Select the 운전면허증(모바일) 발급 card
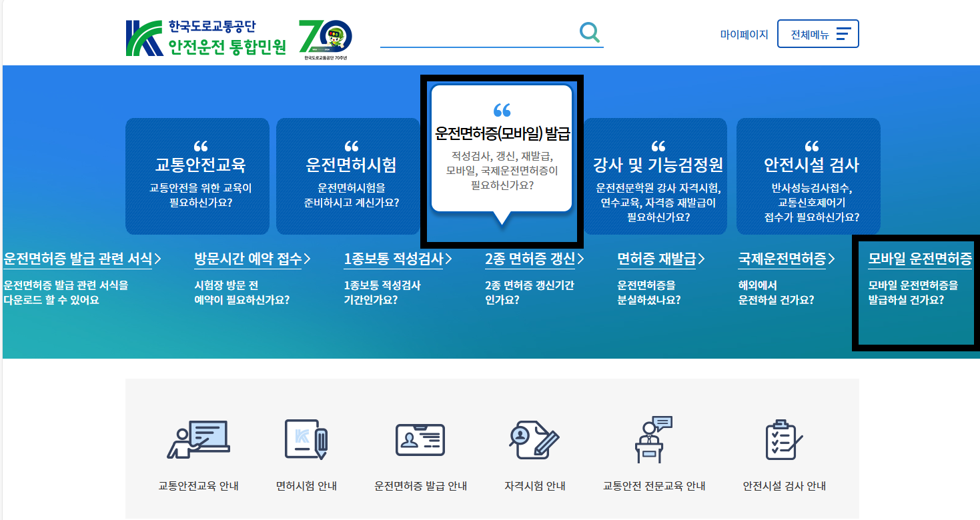 tap(502, 148)
